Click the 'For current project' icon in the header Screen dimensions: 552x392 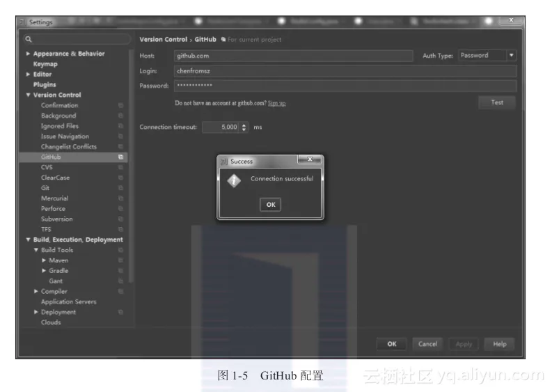tap(223, 40)
